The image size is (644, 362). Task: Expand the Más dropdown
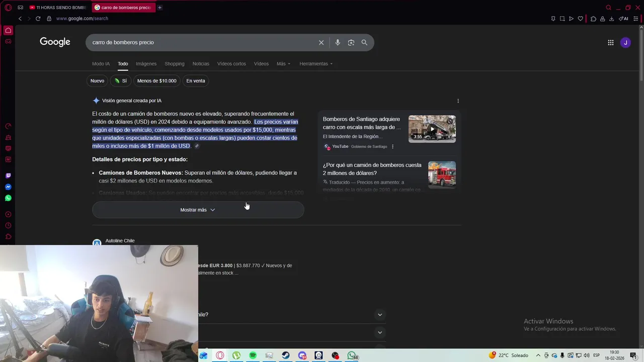283,64
